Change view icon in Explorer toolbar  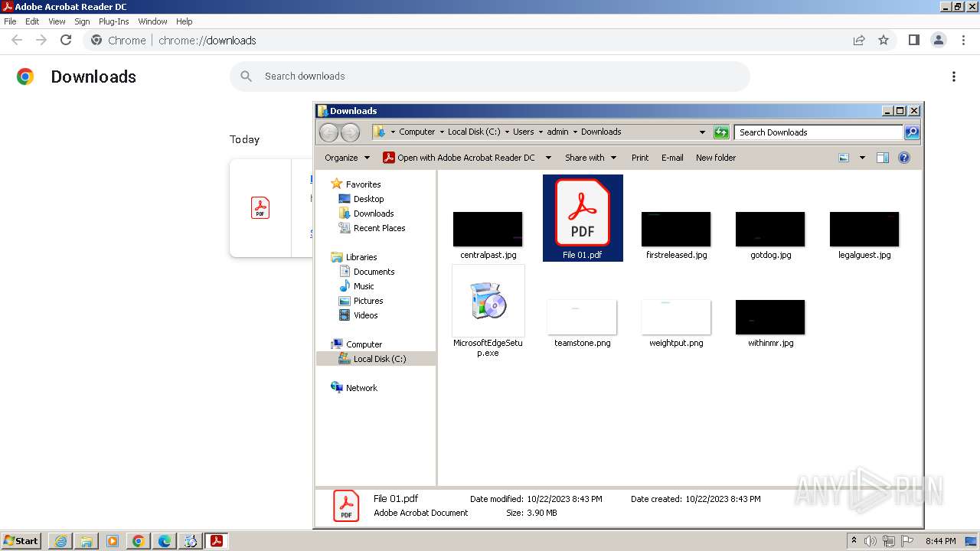pos(844,158)
